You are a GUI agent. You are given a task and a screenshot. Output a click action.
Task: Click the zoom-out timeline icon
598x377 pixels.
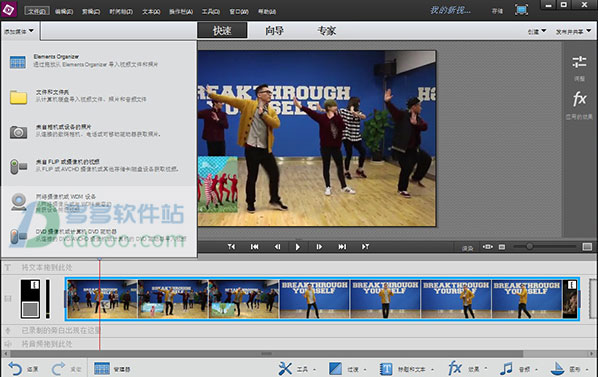(x=502, y=247)
